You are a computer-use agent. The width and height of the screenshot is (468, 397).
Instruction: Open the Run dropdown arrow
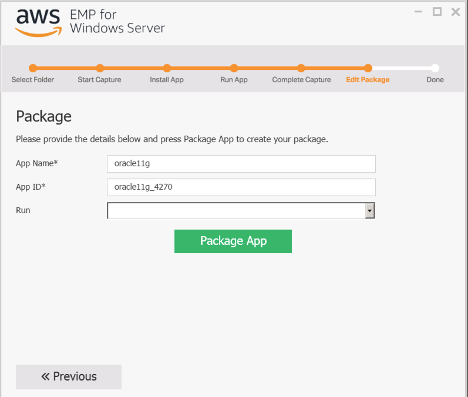coord(370,211)
